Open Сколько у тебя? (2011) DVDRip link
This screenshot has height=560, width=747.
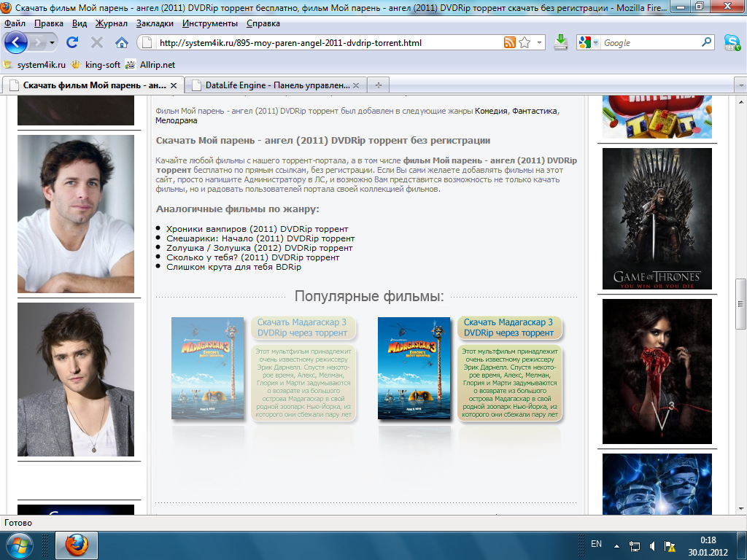click(x=253, y=257)
